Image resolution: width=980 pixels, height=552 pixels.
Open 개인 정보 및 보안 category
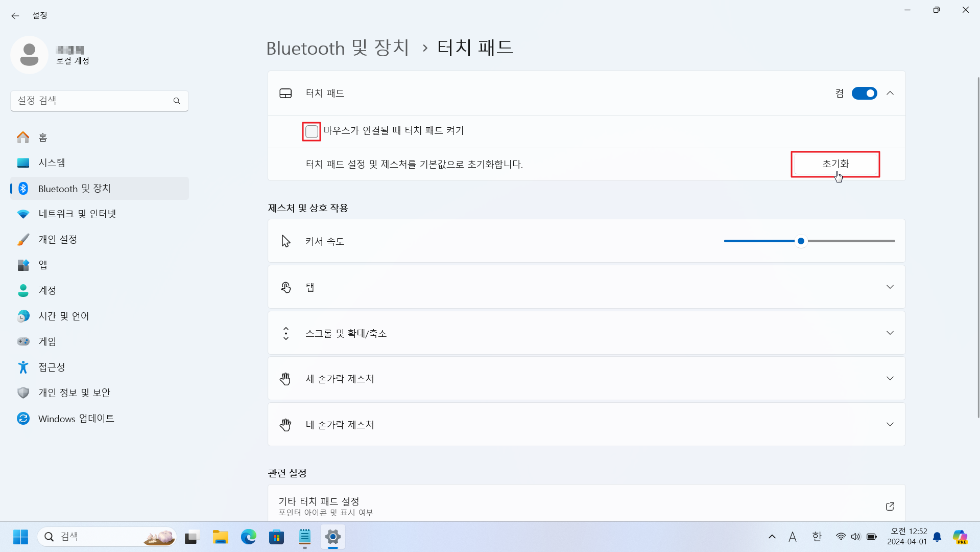[x=100, y=393]
